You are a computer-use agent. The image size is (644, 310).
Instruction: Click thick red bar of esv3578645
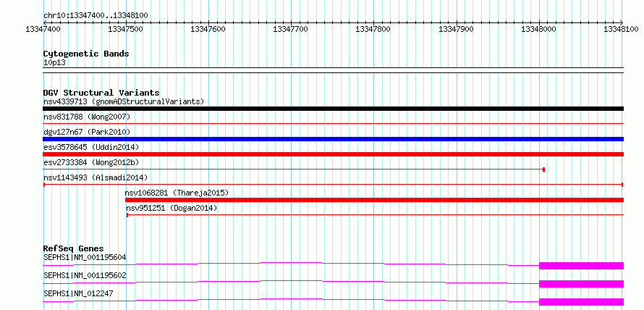(333, 154)
